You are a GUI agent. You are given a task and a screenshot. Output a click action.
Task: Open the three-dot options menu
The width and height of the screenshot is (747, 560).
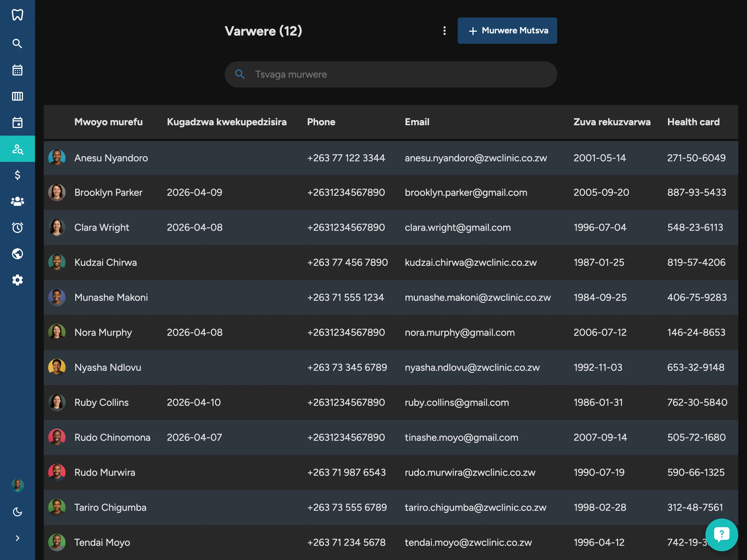444,31
